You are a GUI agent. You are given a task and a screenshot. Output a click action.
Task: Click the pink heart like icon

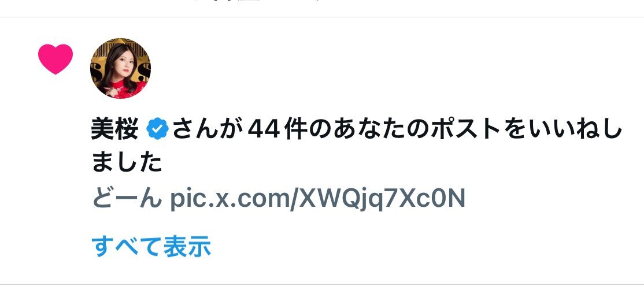tap(55, 59)
